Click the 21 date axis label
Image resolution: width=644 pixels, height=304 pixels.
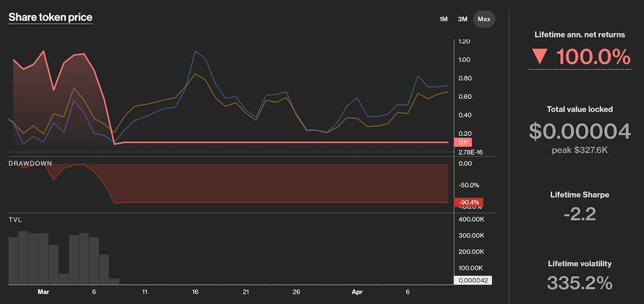click(x=246, y=292)
